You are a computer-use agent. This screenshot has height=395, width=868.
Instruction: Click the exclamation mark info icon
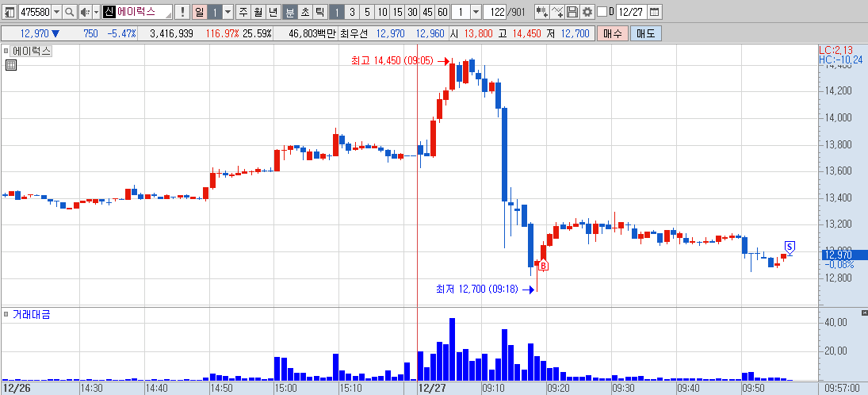(182, 12)
